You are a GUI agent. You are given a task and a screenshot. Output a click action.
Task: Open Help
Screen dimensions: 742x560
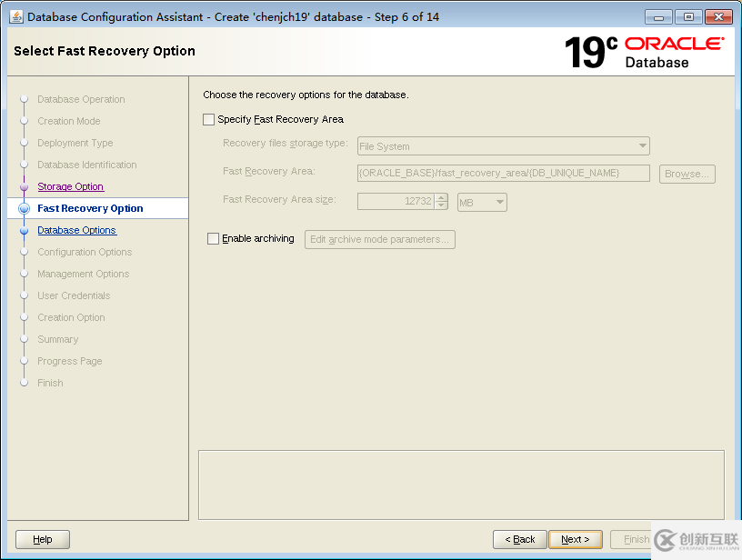[43, 539]
